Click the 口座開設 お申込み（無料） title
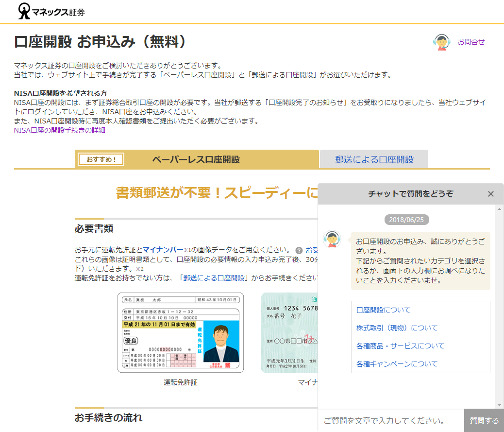The image size is (504, 432). pos(101,42)
